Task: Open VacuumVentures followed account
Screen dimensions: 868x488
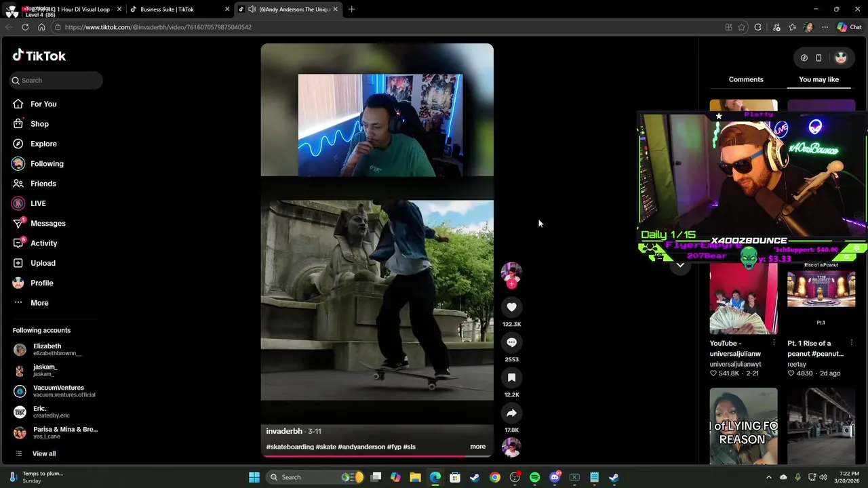Action: pyautogui.click(x=54, y=391)
